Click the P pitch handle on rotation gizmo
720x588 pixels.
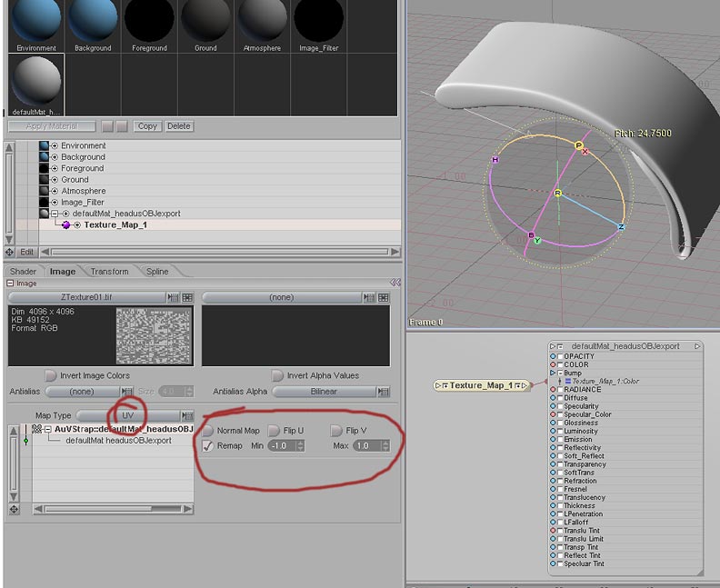coord(578,145)
